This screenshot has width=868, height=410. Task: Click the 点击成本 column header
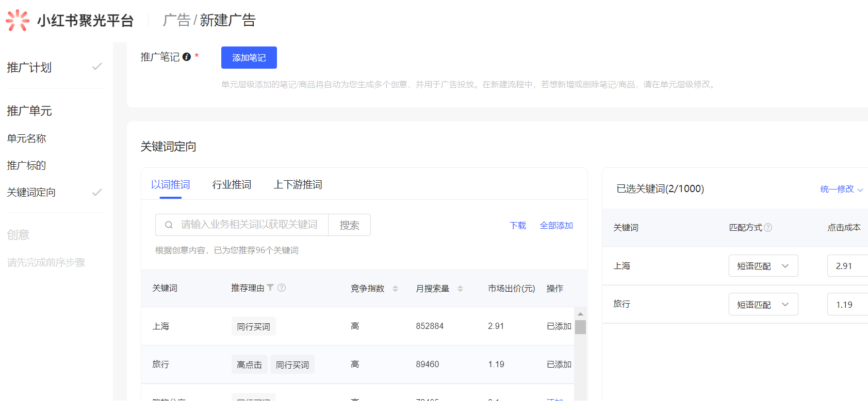point(844,227)
